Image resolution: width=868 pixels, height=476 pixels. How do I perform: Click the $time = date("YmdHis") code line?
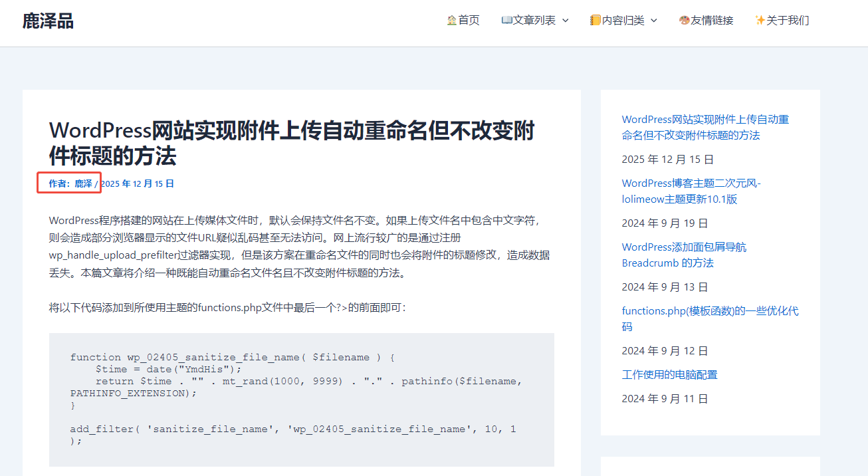coord(169,369)
